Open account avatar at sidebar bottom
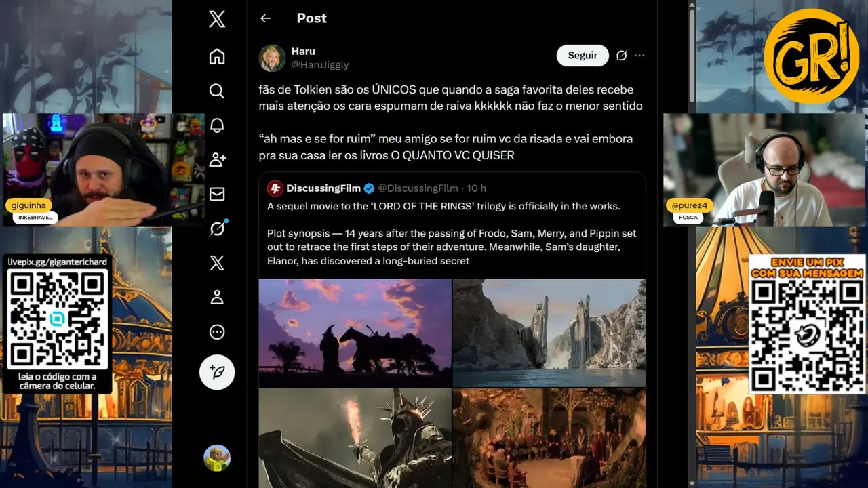This screenshot has height=488, width=868. pyautogui.click(x=217, y=458)
